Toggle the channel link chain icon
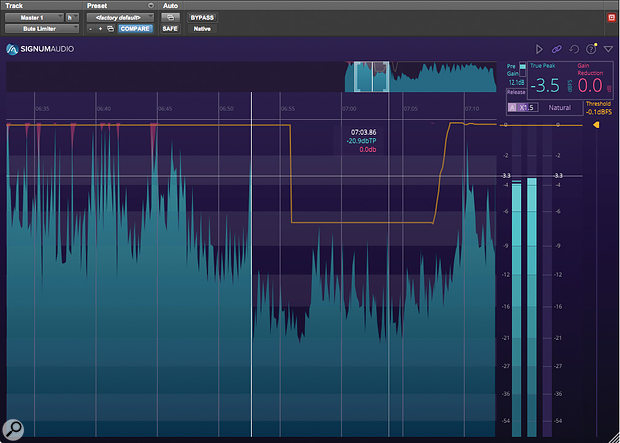The width and height of the screenshot is (620, 443). click(x=557, y=49)
